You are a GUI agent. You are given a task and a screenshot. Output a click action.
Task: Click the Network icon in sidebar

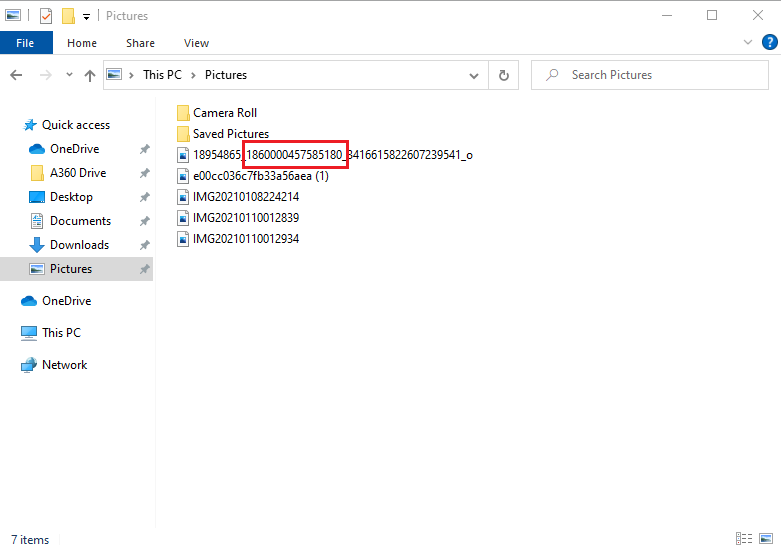pos(29,365)
